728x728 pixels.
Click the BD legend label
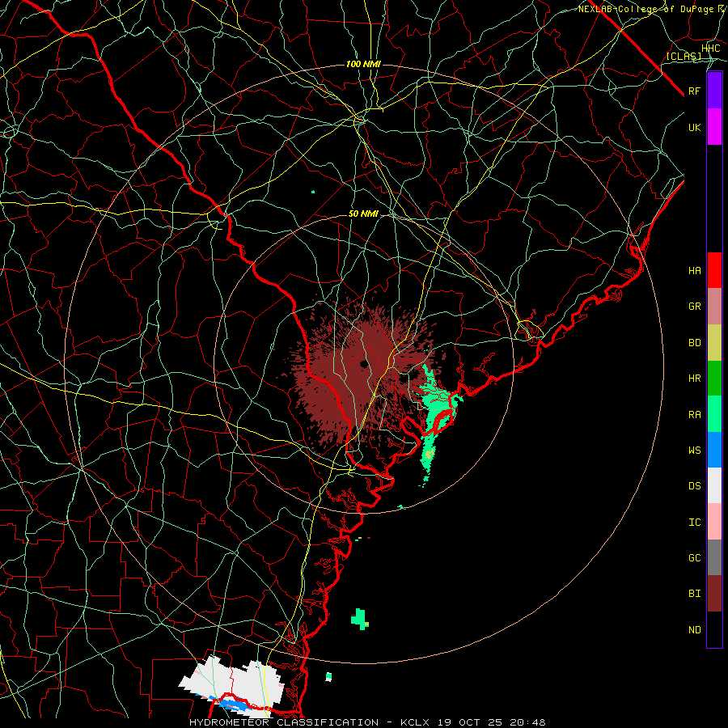(x=694, y=343)
